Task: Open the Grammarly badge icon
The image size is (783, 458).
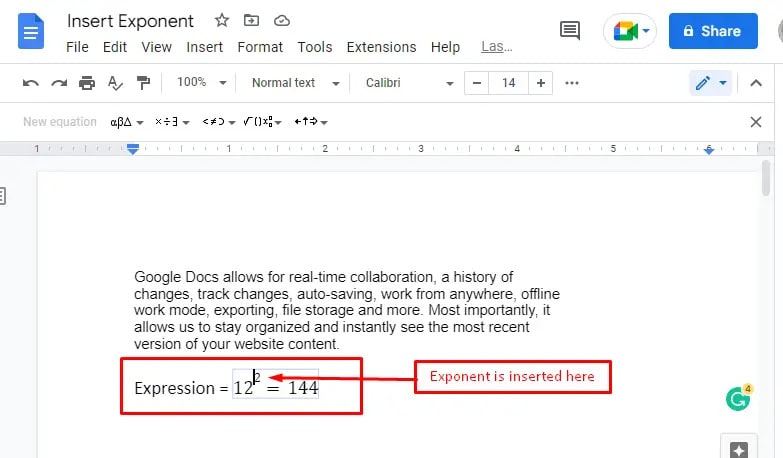Action: click(x=738, y=398)
